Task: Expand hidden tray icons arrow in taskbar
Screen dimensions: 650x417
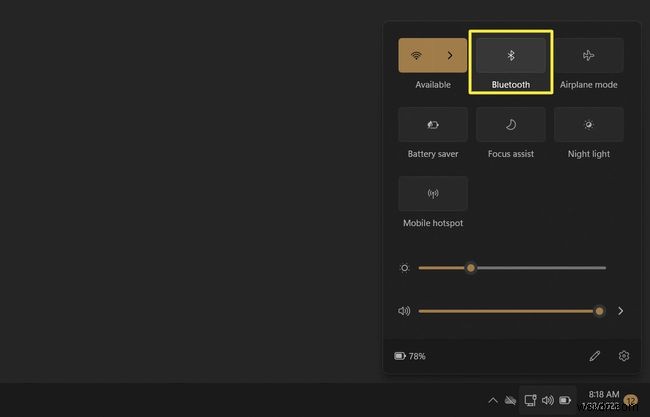Action: pos(493,400)
